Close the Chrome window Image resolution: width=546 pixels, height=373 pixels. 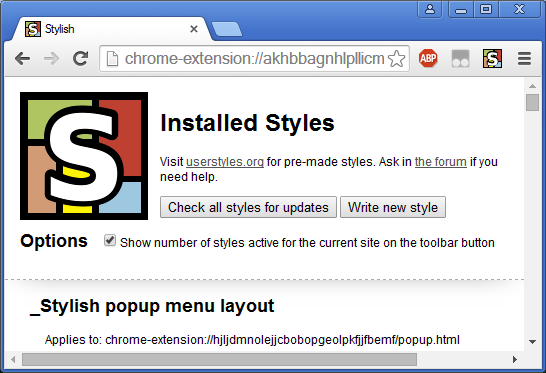519,9
